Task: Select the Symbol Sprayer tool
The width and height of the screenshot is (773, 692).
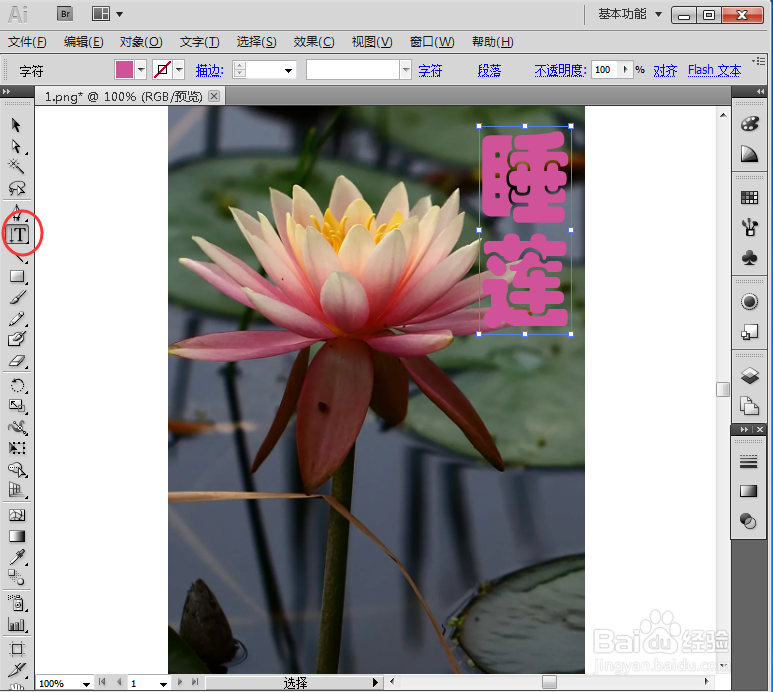Action: pos(17,603)
